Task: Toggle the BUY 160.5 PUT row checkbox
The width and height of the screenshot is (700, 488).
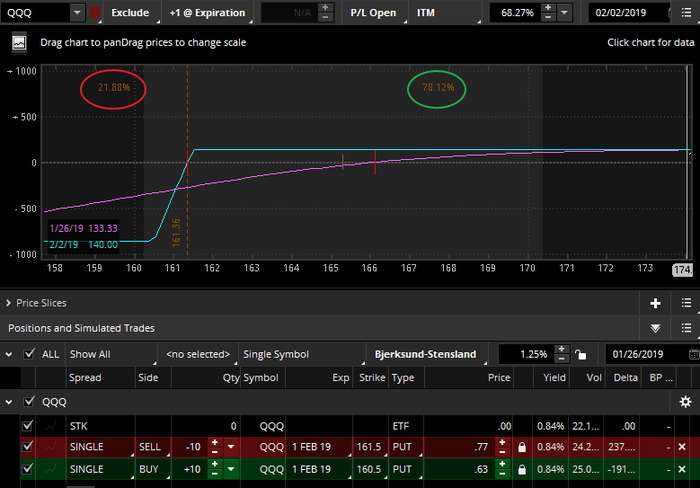Action: [x=27, y=469]
